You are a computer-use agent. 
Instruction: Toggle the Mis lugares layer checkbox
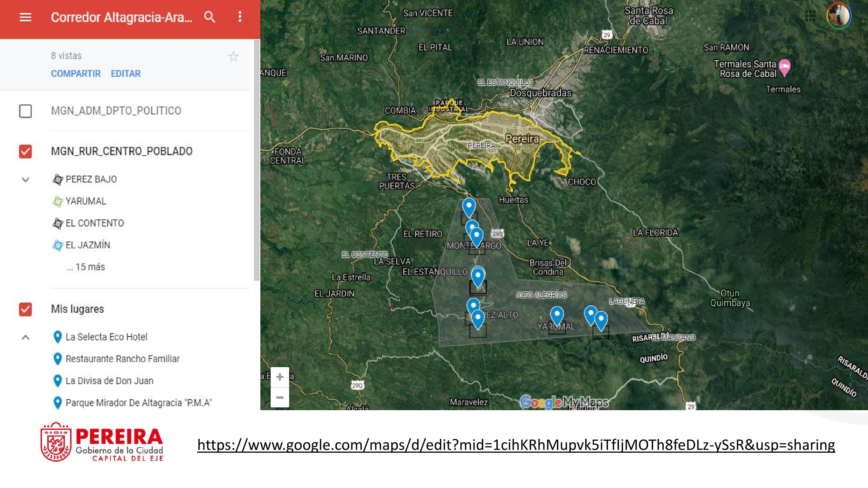point(26,309)
